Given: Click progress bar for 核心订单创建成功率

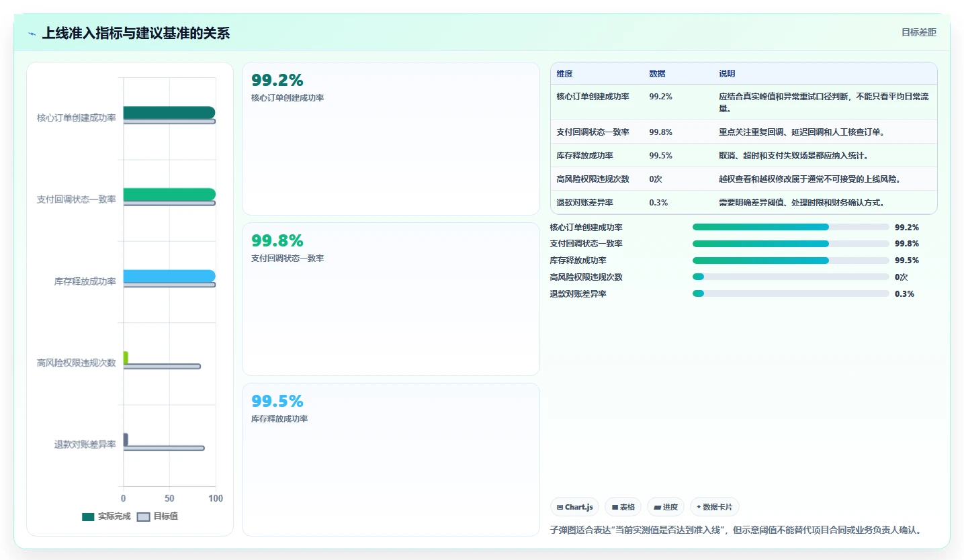Looking at the screenshot, I should tap(791, 227).
